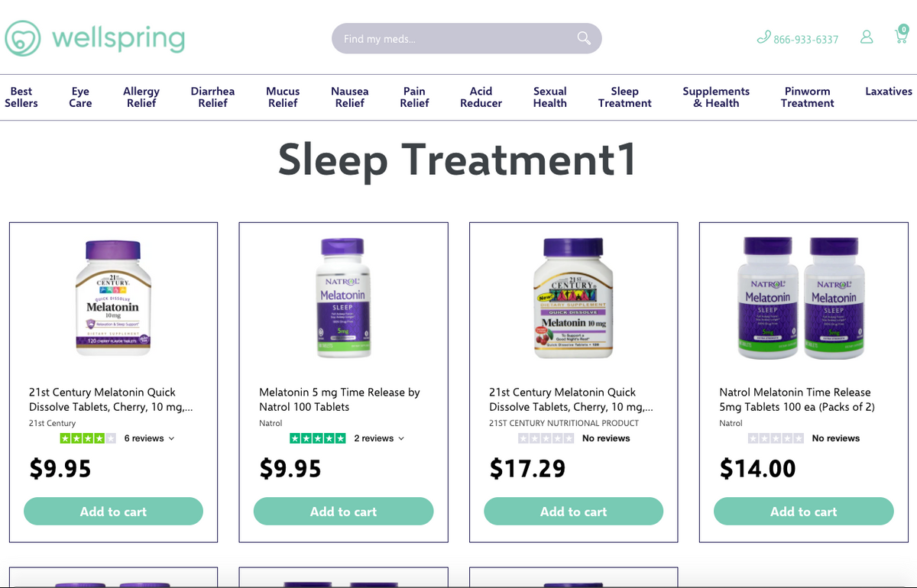Screen dimensions: 917x588
Task: Open Melatonin 5 mg Time Release title link
Action: 339,399
